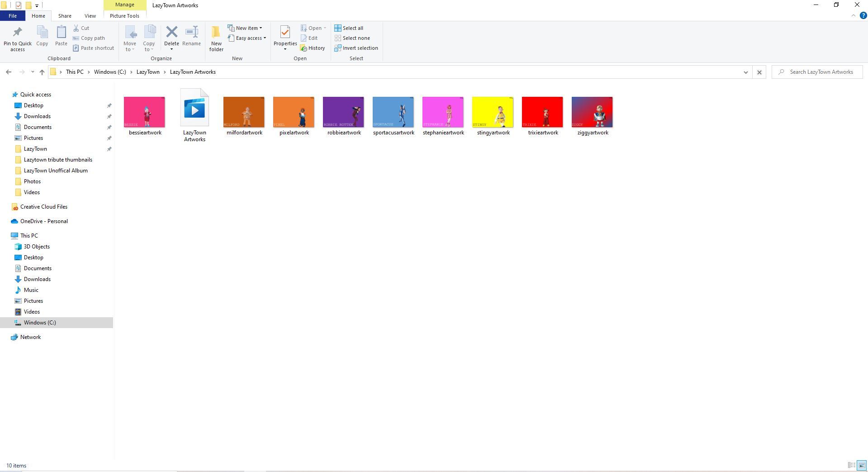Click the Help question mark icon
This screenshot has width=868, height=472.
[x=863, y=15]
